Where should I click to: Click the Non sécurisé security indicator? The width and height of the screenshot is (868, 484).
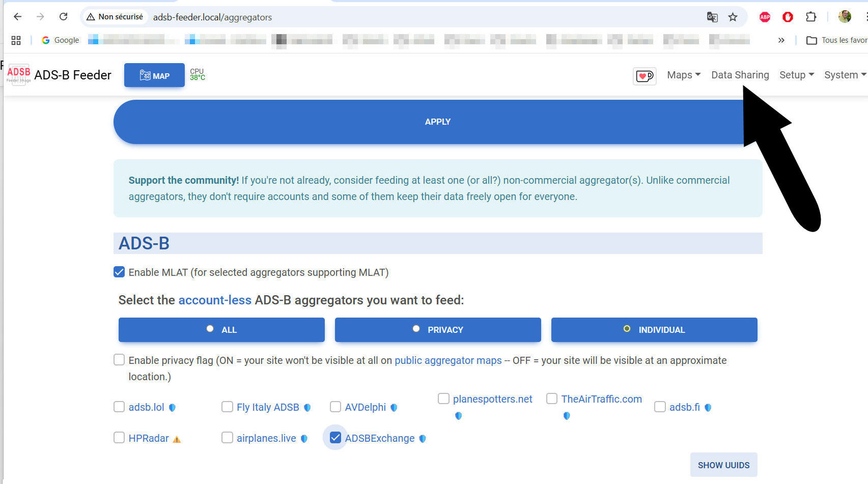[x=115, y=17]
